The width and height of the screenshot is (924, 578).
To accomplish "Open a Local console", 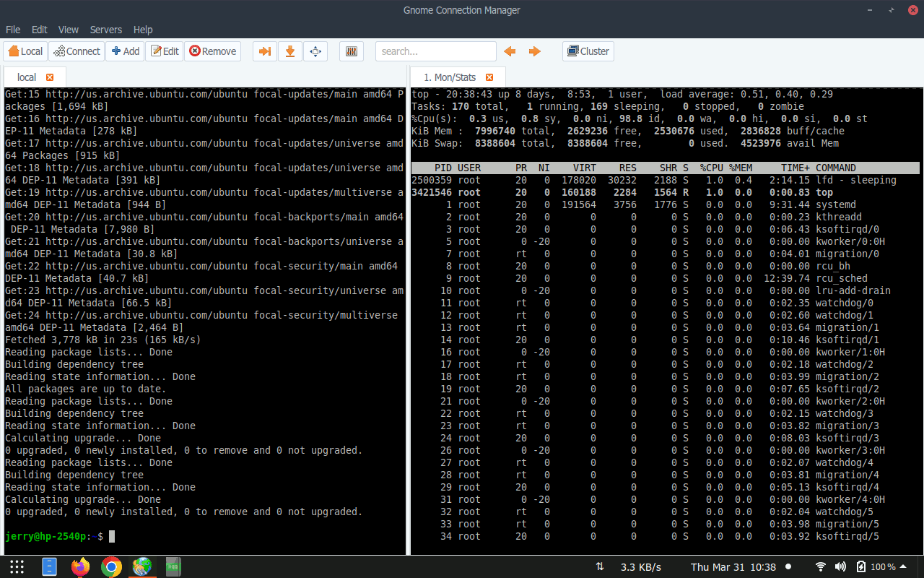I will [x=26, y=51].
